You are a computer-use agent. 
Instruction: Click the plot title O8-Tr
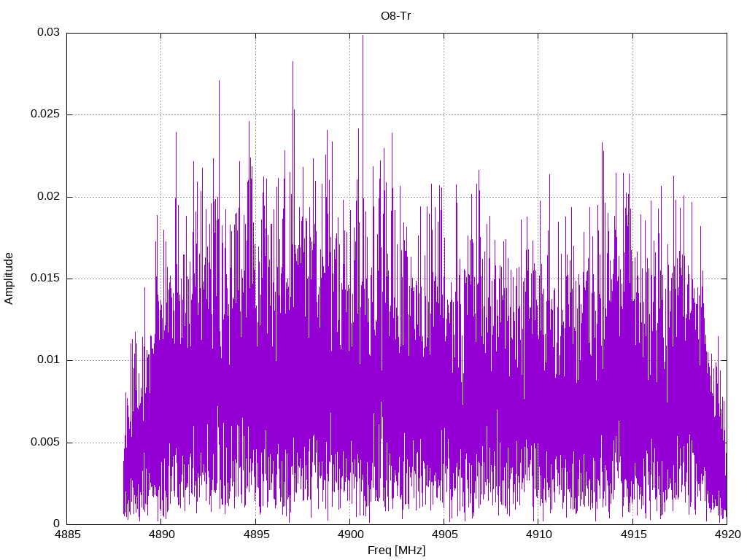coord(395,16)
